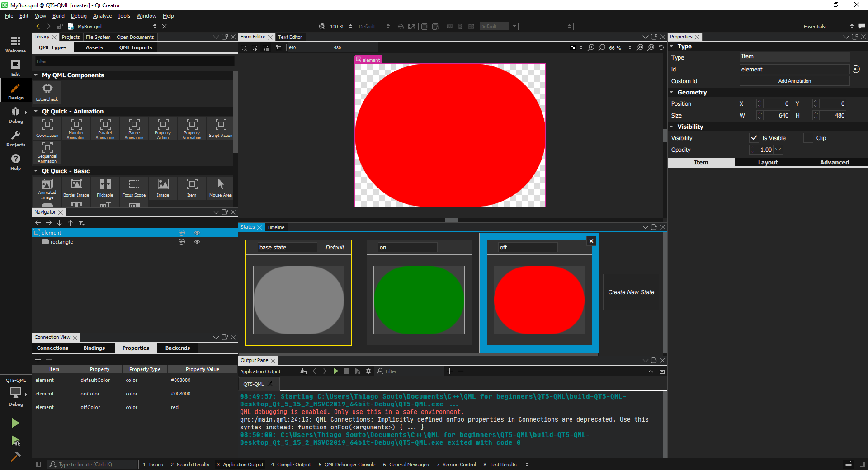Zoom out on the form editor canvas
The width and height of the screenshot is (868, 470).
(x=602, y=47)
